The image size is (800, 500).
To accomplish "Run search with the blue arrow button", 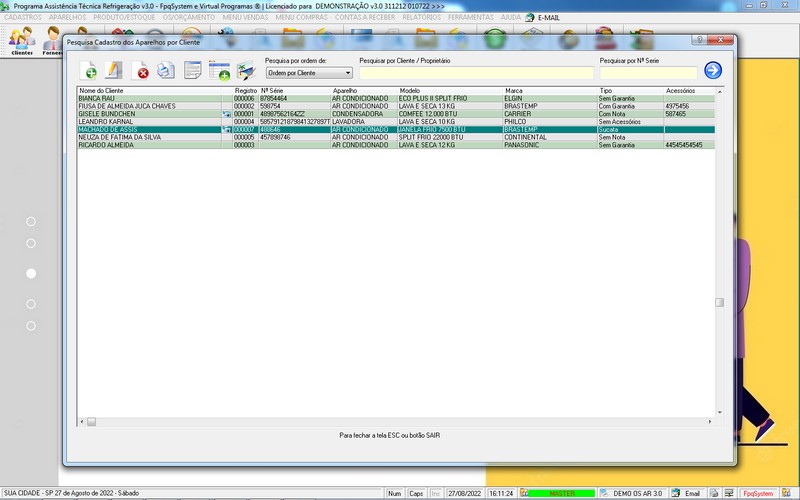I will (713, 70).
